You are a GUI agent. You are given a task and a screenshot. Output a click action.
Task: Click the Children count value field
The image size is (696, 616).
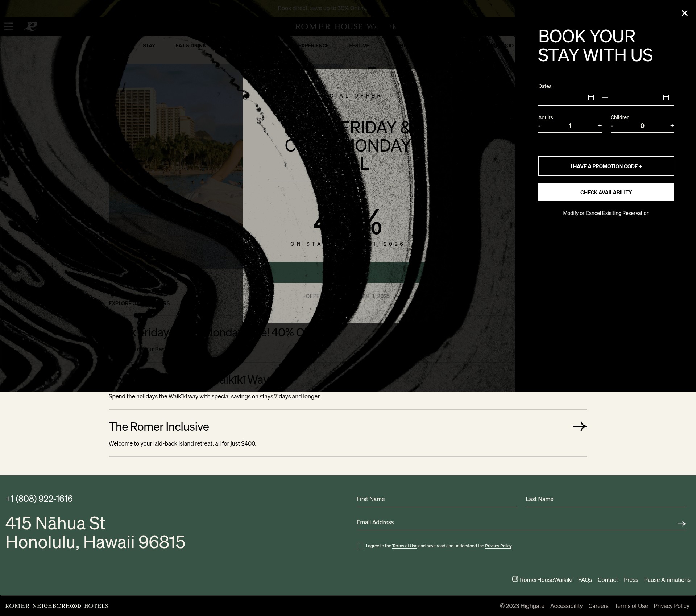[642, 126]
